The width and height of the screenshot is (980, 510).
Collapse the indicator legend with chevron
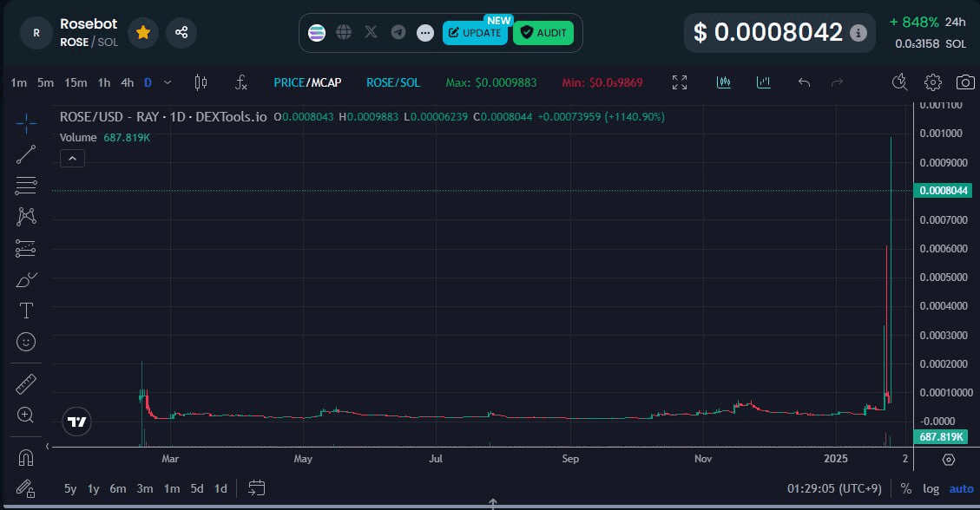73,159
